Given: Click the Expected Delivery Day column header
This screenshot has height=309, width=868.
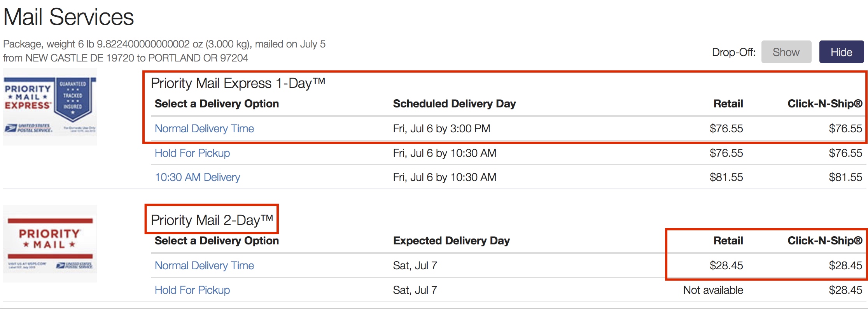Looking at the screenshot, I should click(451, 241).
